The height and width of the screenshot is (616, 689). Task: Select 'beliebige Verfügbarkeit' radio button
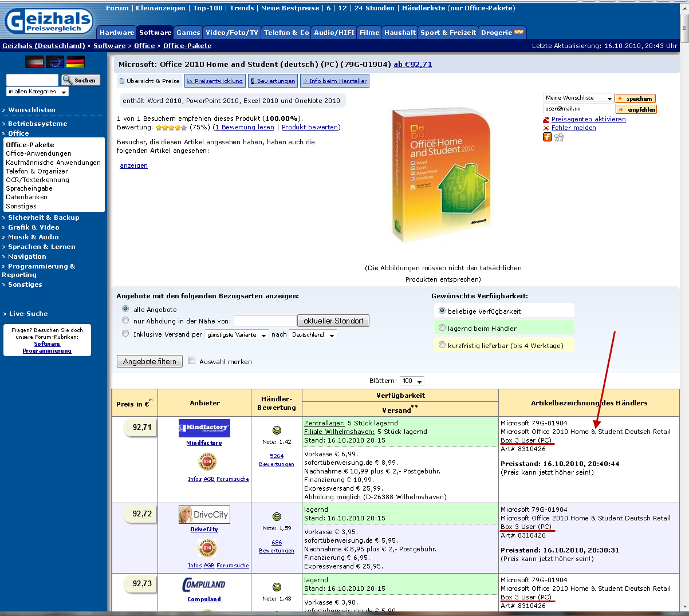pyautogui.click(x=442, y=311)
